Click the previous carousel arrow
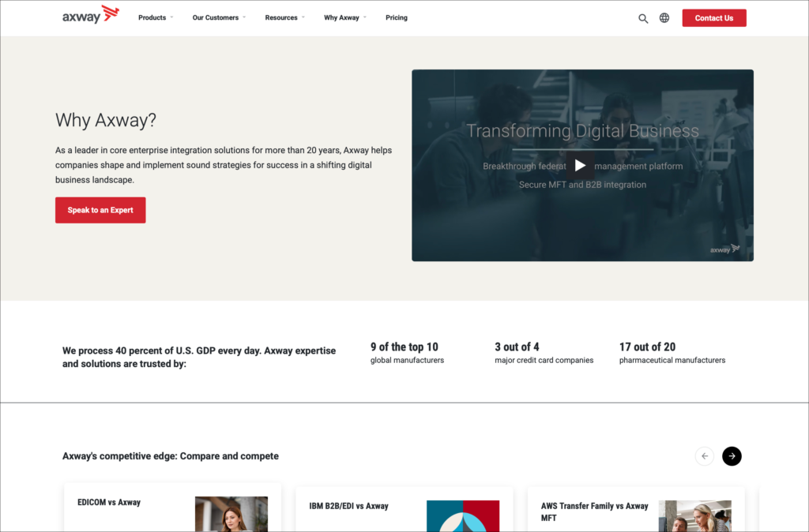Screen dimensions: 809x532 705,456
